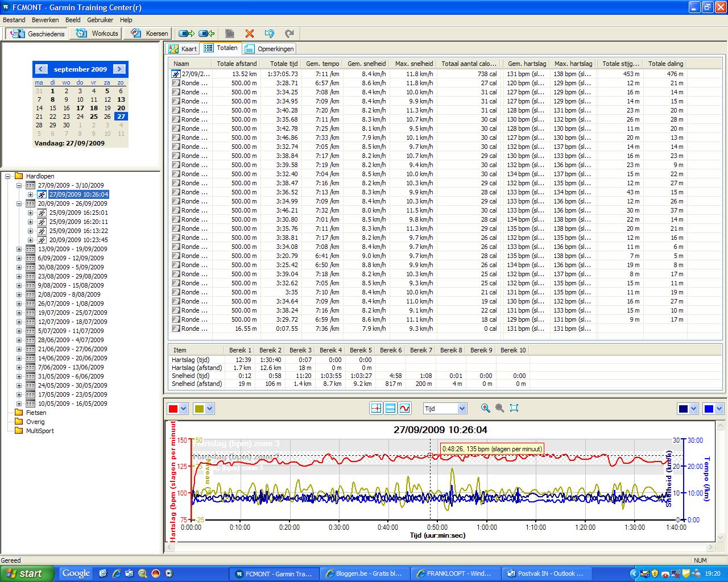
Task: Click the receive from device icon
Action: (206, 34)
